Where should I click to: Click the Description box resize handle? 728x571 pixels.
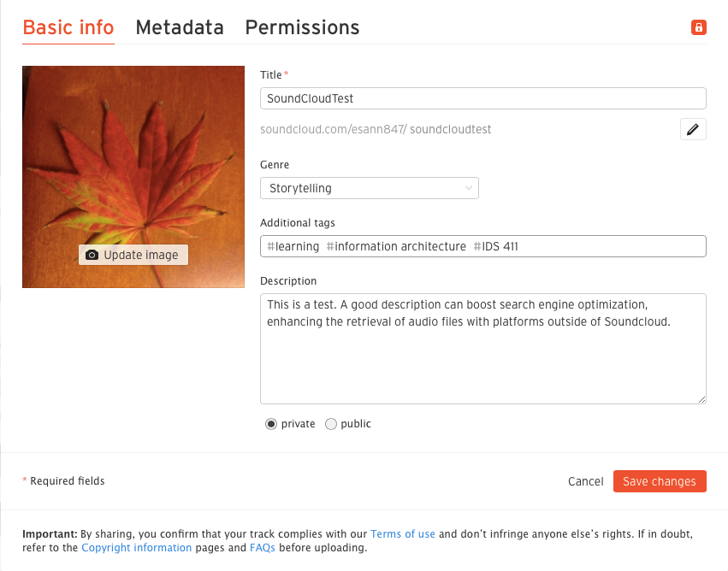click(701, 399)
